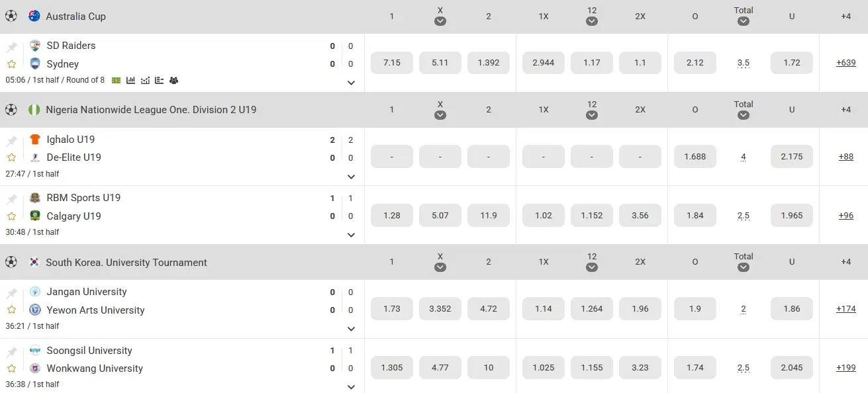Viewport: 868px width, 393px height.
Task: Open team lineups people icon
Action: (x=174, y=81)
